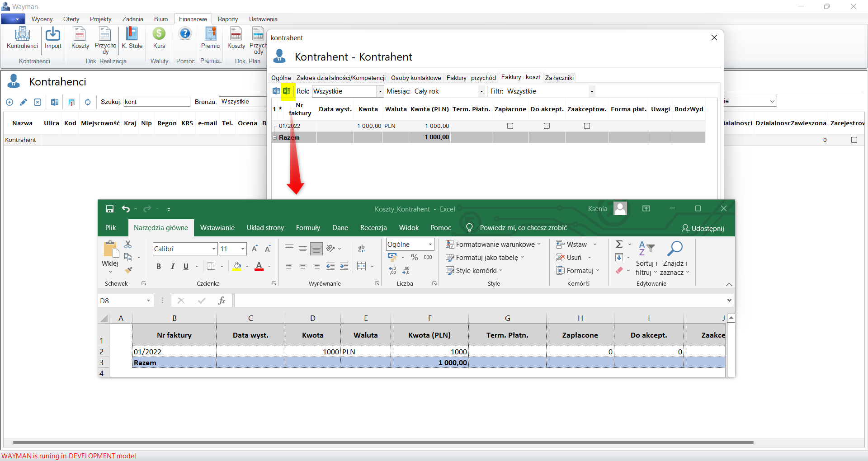Click the blue Excel icon beside Rok
Screen dimensions: 868x461
(x=276, y=91)
